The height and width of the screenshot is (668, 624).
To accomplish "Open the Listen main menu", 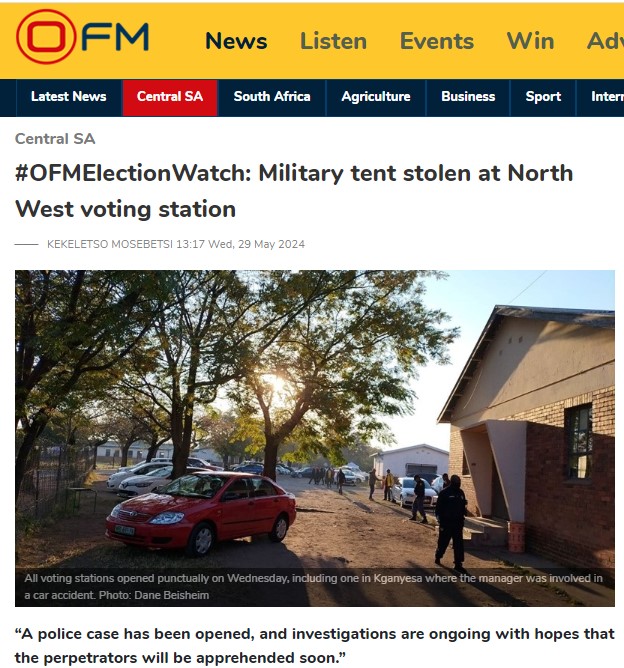I will [x=334, y=41].
